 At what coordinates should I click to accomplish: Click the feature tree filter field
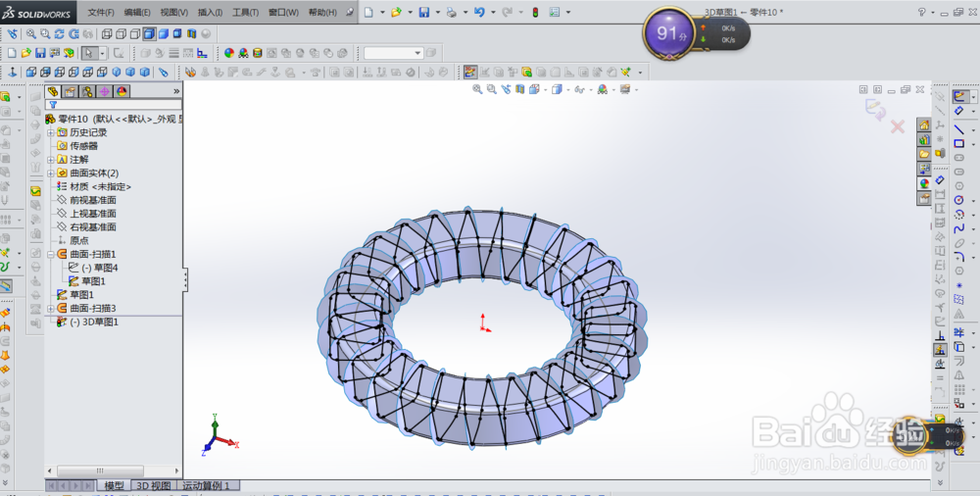coord(114,105)
